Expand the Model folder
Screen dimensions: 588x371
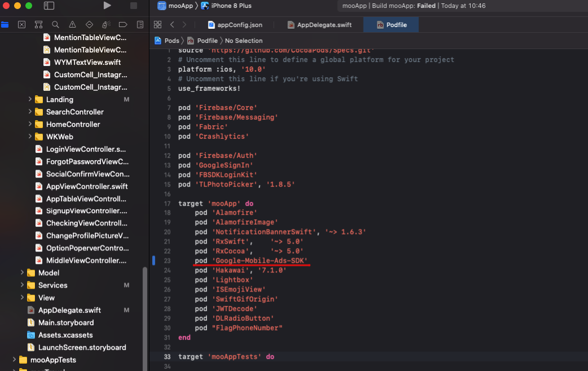click(x=22, y=273)
